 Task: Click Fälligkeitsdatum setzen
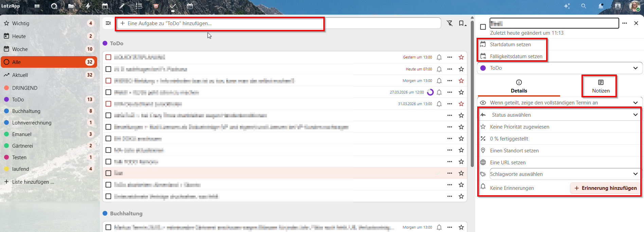point(516,56)
